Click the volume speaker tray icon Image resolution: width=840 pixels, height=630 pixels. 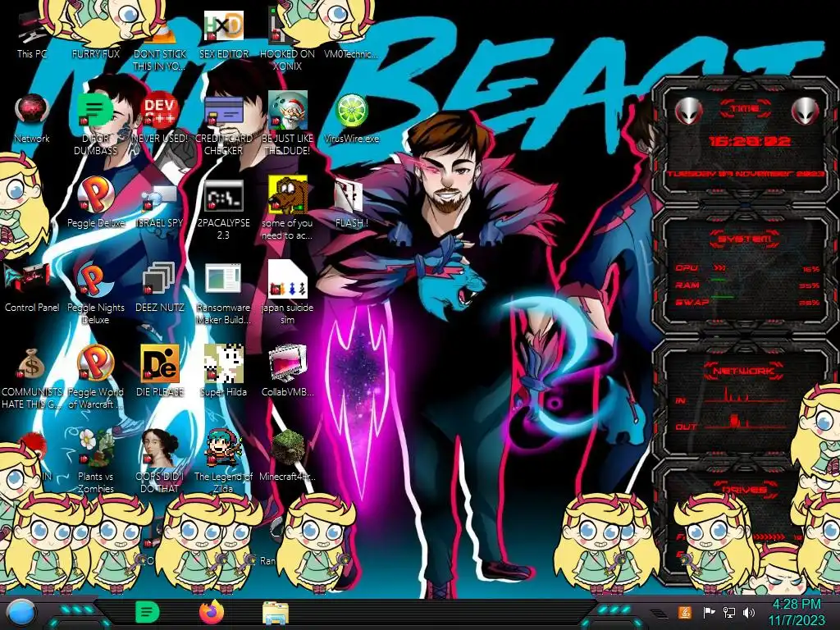pyautogui.click(x=749, y=612)
